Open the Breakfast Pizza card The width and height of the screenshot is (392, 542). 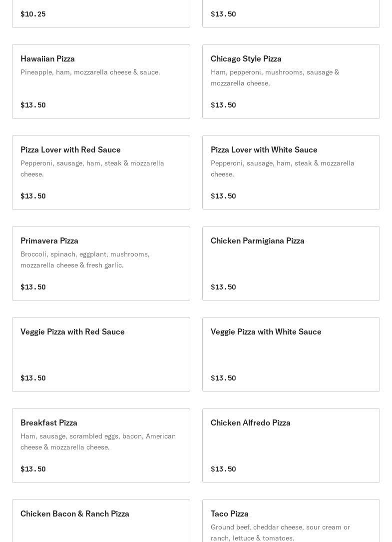(x=101, y=445)
